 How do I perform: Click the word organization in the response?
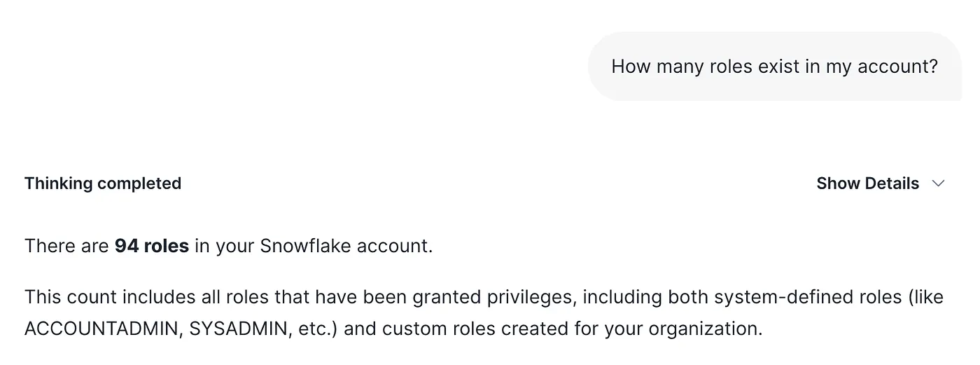(712, 329)
